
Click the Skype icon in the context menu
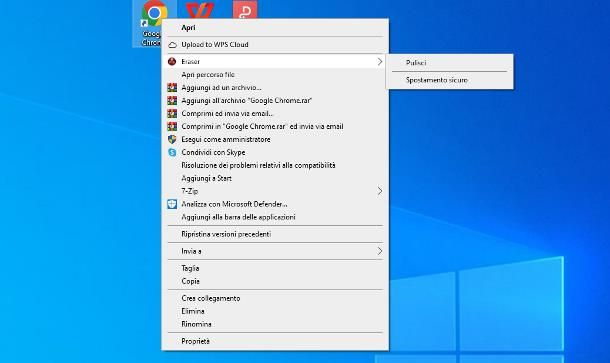tap(172, 153)
